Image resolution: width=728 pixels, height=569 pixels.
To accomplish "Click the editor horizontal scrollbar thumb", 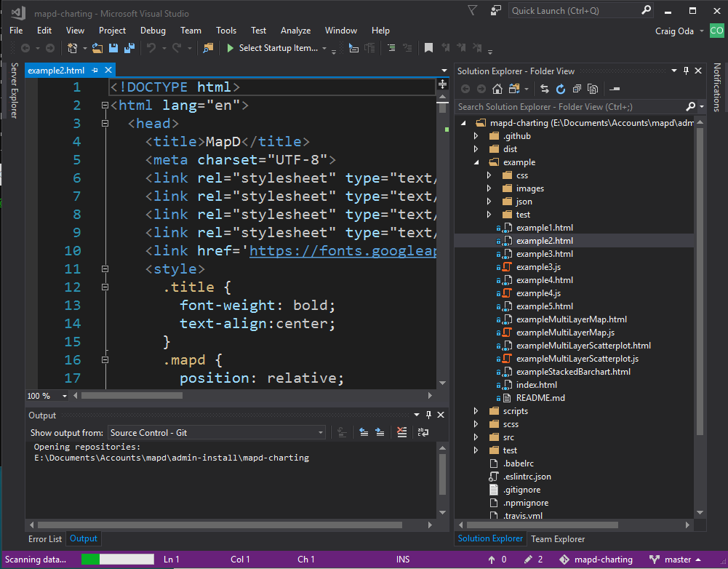I will (132, 396).
